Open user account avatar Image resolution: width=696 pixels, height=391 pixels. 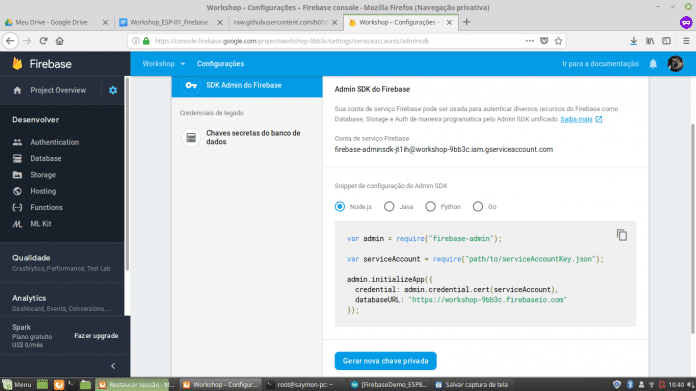coord(675,64)
